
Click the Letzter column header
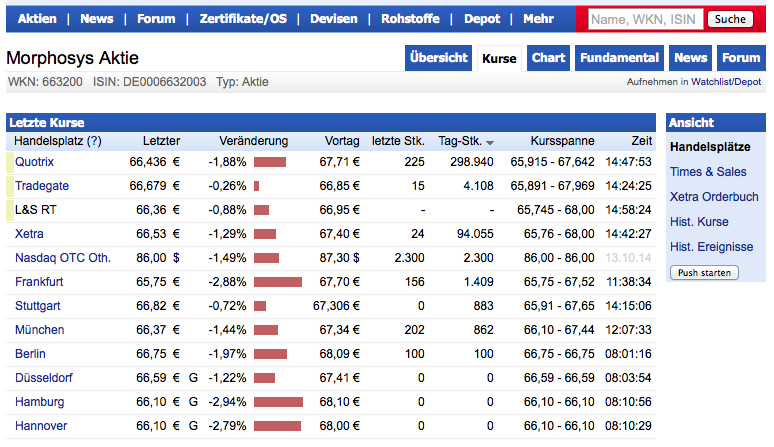tap(161, 141)
